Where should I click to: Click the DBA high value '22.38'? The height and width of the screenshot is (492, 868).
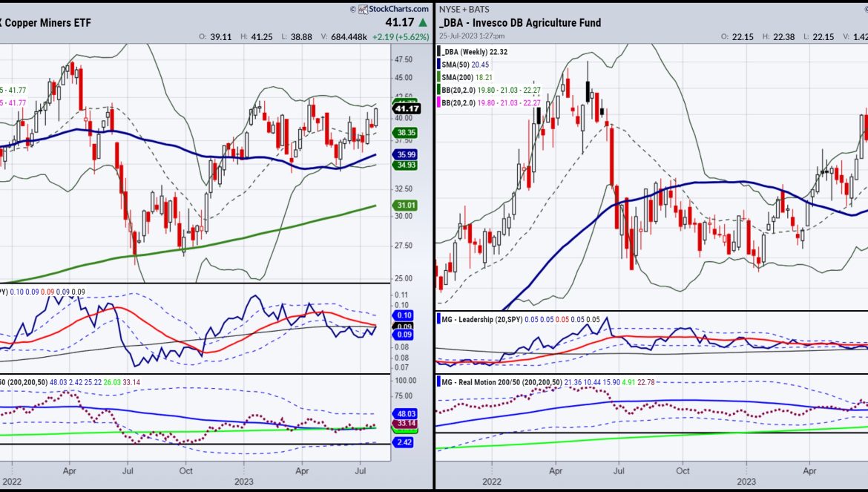click(783, 37)
